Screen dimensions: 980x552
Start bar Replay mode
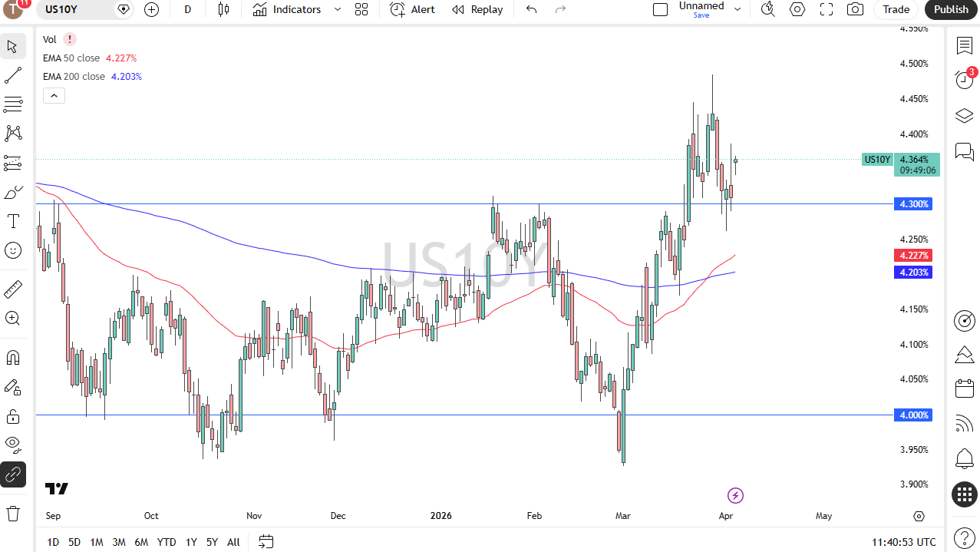[477, 9]
